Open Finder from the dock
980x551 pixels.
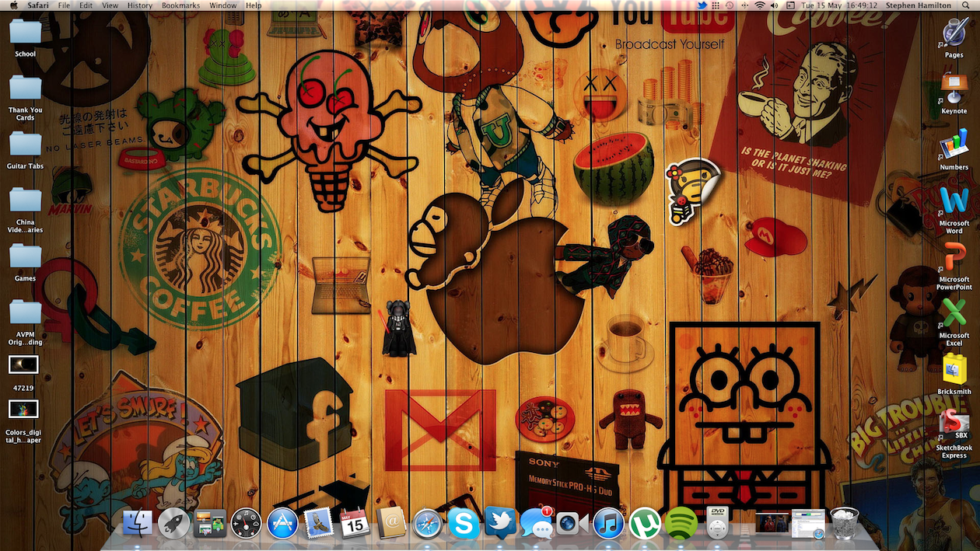[x=138, y=524]
